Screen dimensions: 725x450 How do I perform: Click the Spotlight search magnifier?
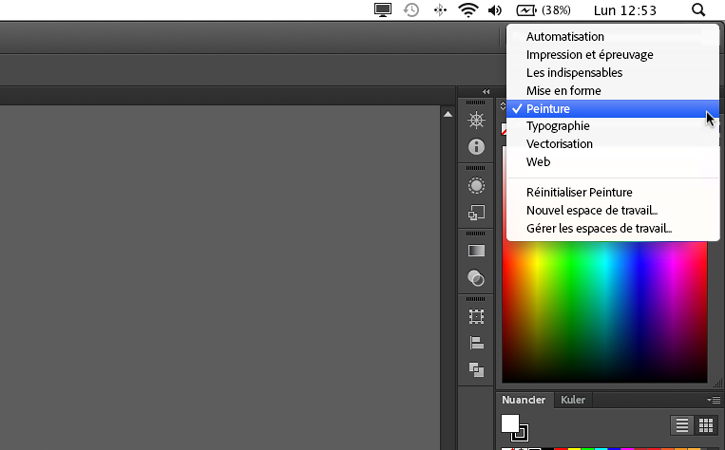point(698,10)
